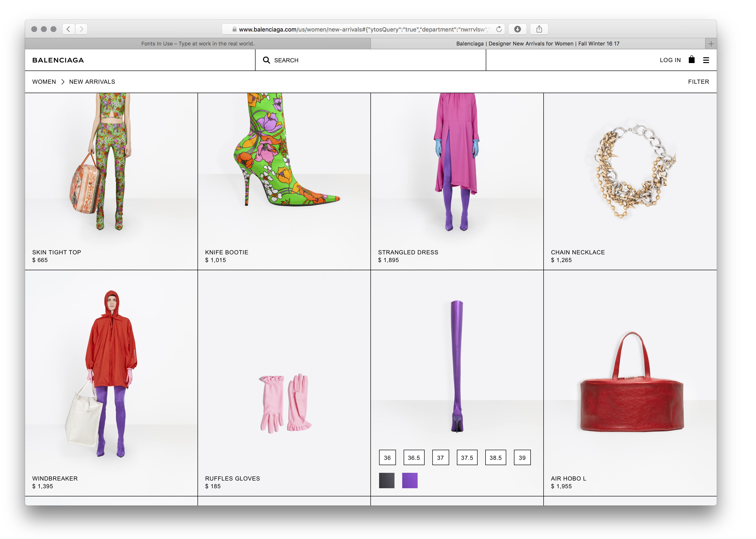Open the FILTER options

pos(698,82)
